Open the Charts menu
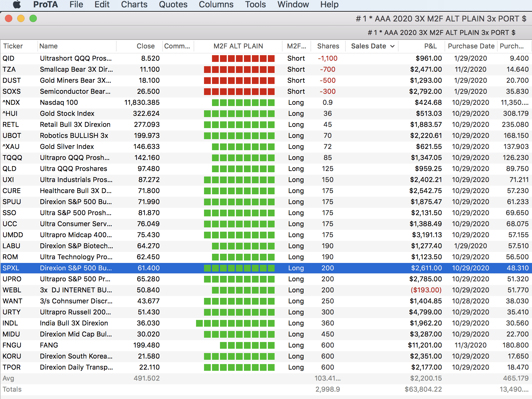 pos(134,5)
